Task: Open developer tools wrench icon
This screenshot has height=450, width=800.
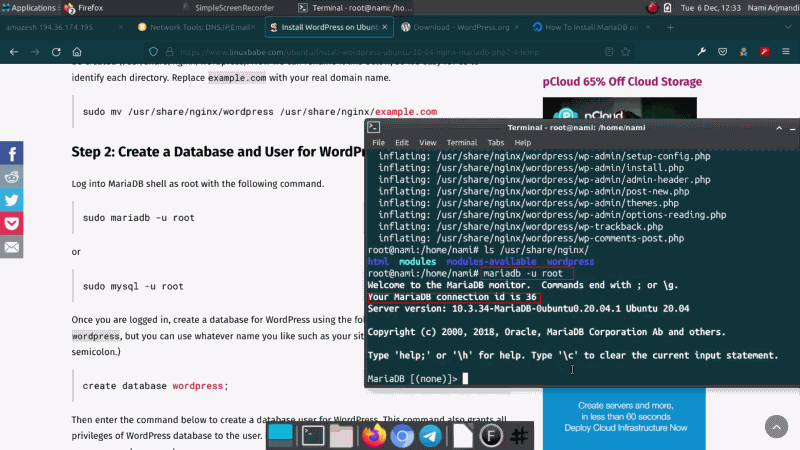Action: tap(702, 52)
